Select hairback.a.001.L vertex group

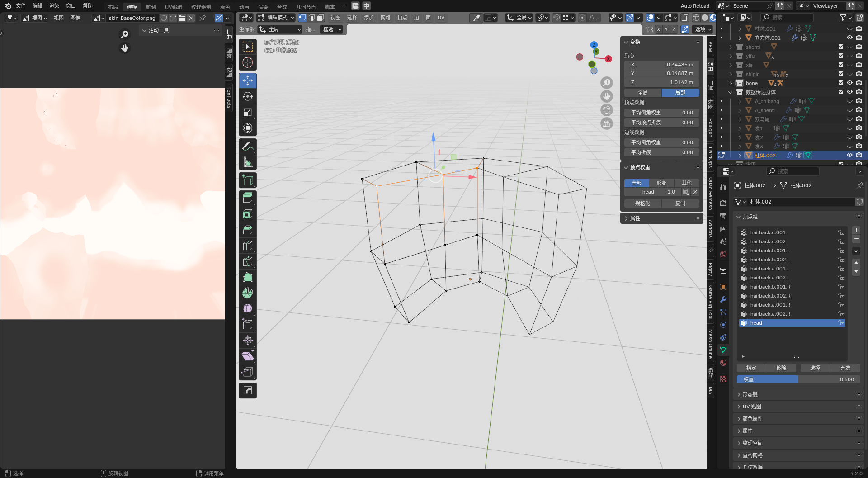[x=770, y=269]
